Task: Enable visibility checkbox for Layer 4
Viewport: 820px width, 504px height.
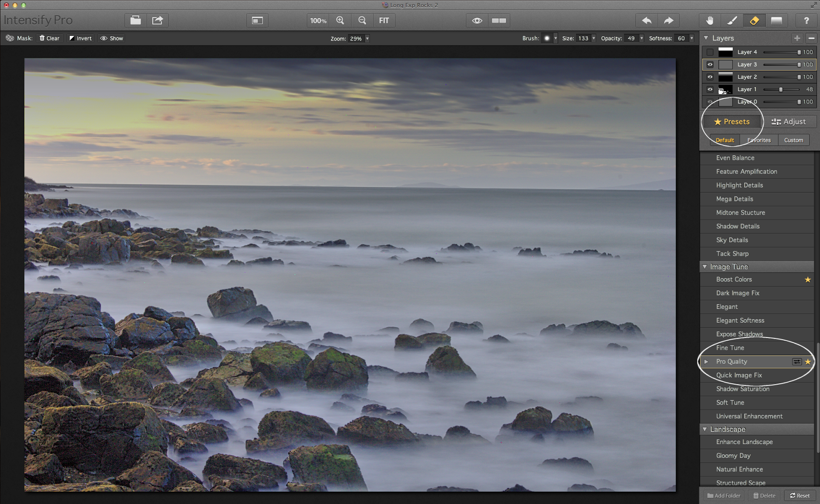Action: (x=710, y=52)
